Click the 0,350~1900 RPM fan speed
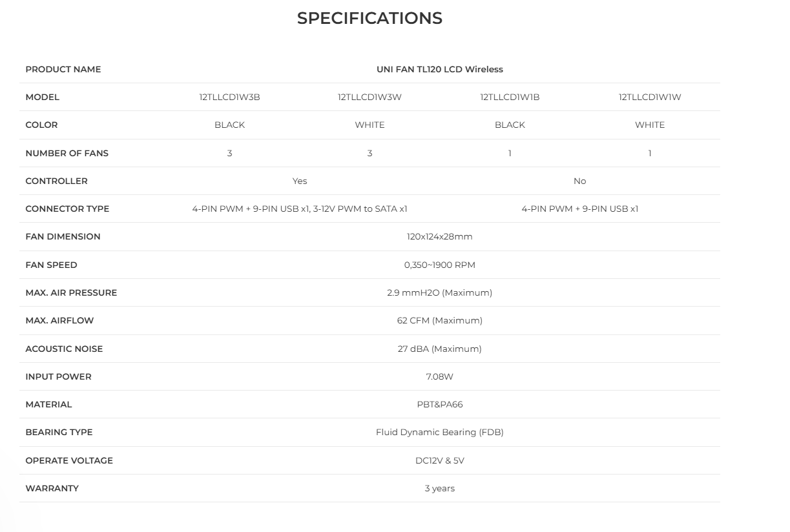790x532 pixels. coord(439,265)
